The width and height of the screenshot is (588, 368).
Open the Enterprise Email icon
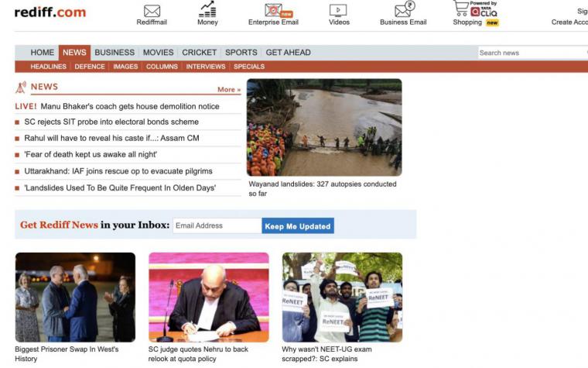coord(278,10)
